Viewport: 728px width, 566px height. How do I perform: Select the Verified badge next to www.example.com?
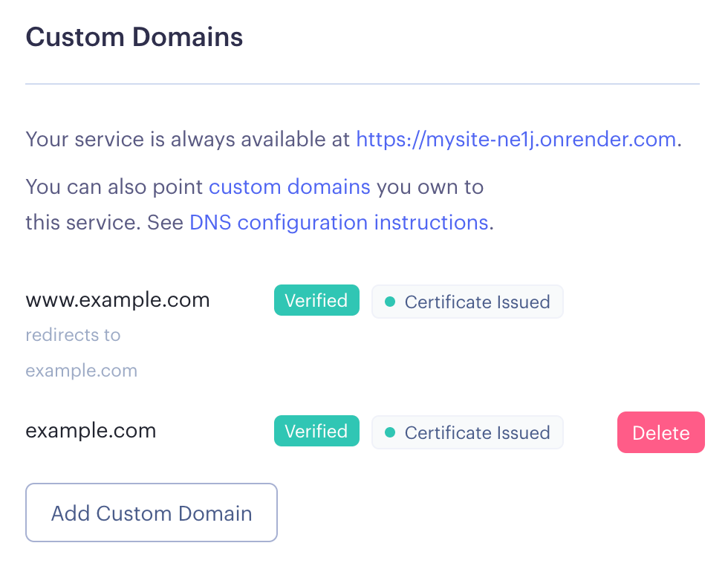(x=316, y=300)
